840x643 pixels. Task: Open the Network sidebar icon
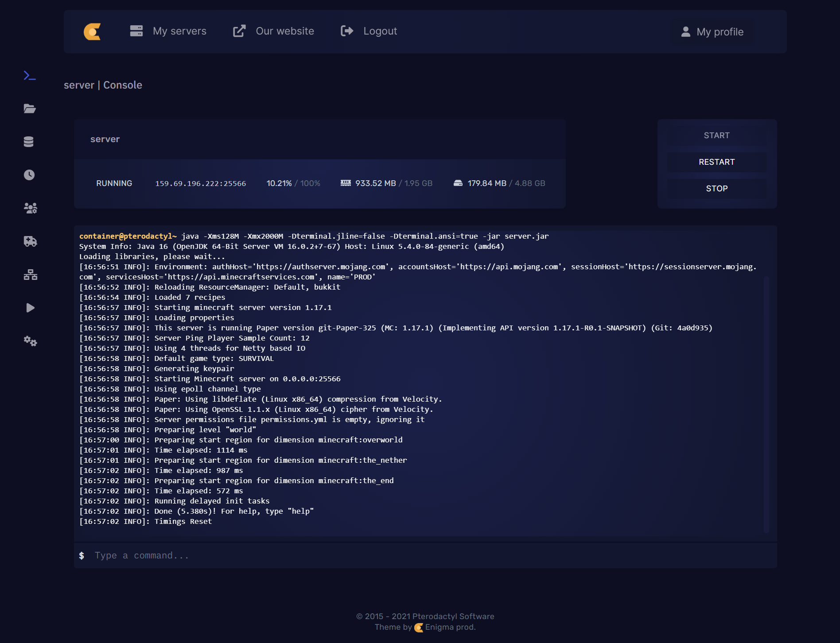pos(30,275)
